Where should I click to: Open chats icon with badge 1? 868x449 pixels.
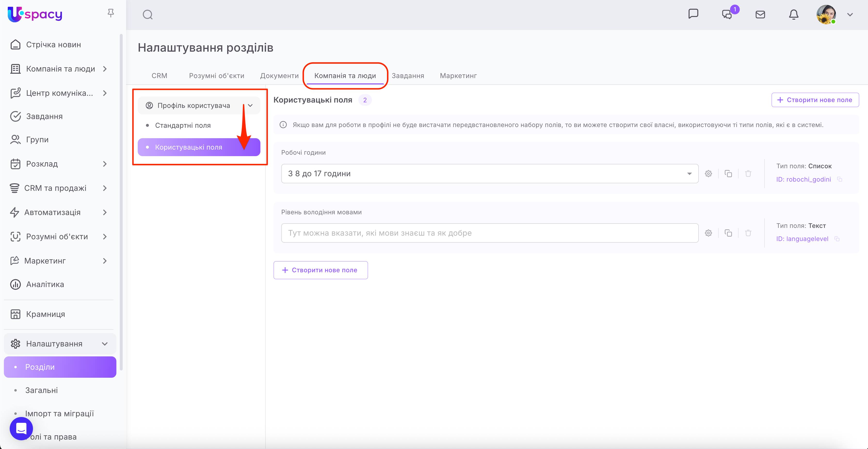click(x=727, y=15)
